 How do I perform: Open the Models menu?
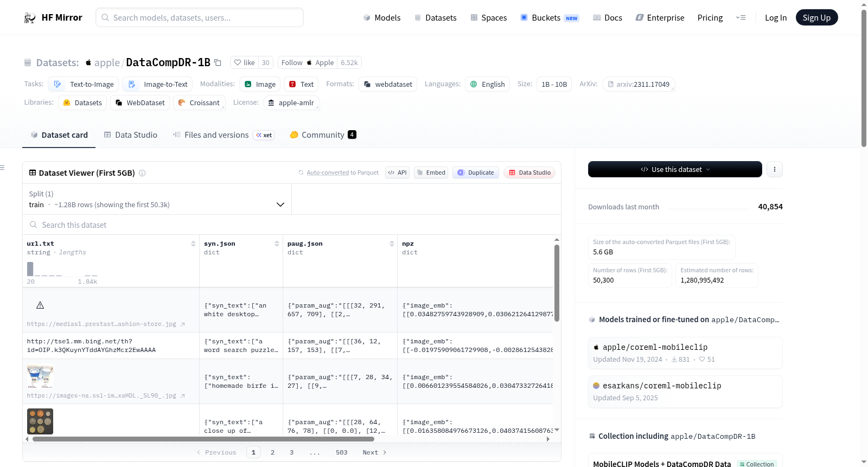click(x=382, y=18)
